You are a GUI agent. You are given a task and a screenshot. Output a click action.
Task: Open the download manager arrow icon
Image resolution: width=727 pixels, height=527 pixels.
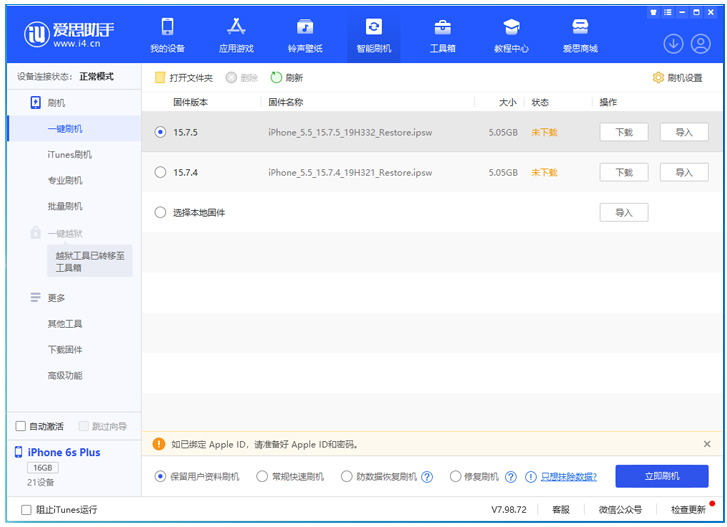673,44
